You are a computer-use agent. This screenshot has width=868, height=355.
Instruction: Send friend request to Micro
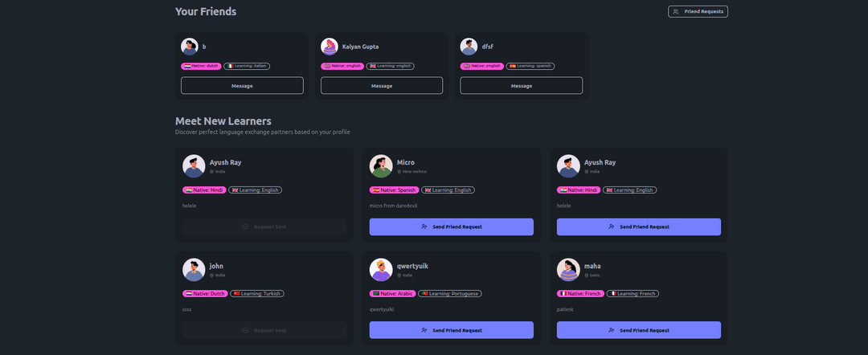[x=452, y=226]
